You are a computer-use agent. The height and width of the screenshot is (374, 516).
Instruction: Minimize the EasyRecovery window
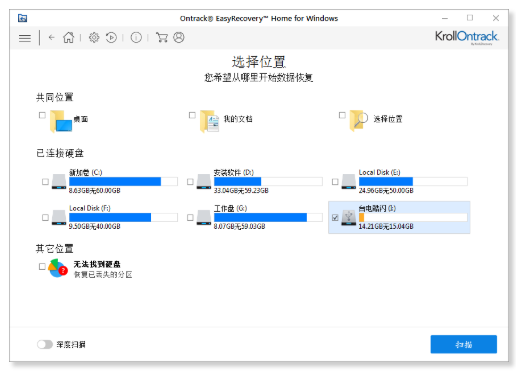(445, 18)
